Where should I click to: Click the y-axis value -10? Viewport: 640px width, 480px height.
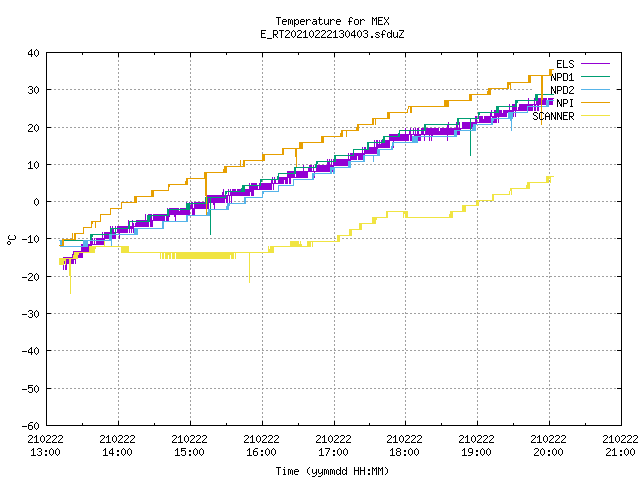pyautogui.click(x=31, y=239)
